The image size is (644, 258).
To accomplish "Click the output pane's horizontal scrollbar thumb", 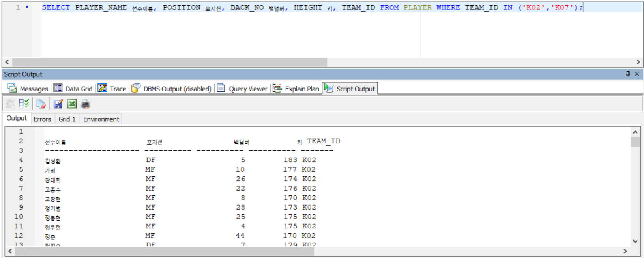I will [165, 251].
